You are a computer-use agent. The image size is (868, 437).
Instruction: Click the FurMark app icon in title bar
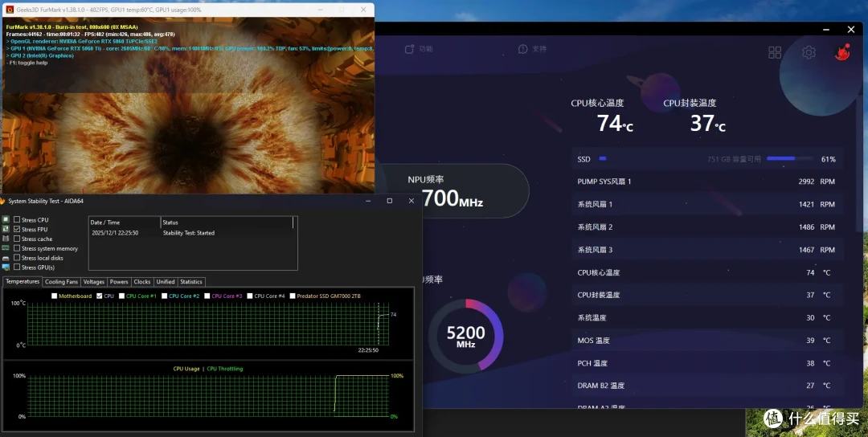(x=10, y=10)
